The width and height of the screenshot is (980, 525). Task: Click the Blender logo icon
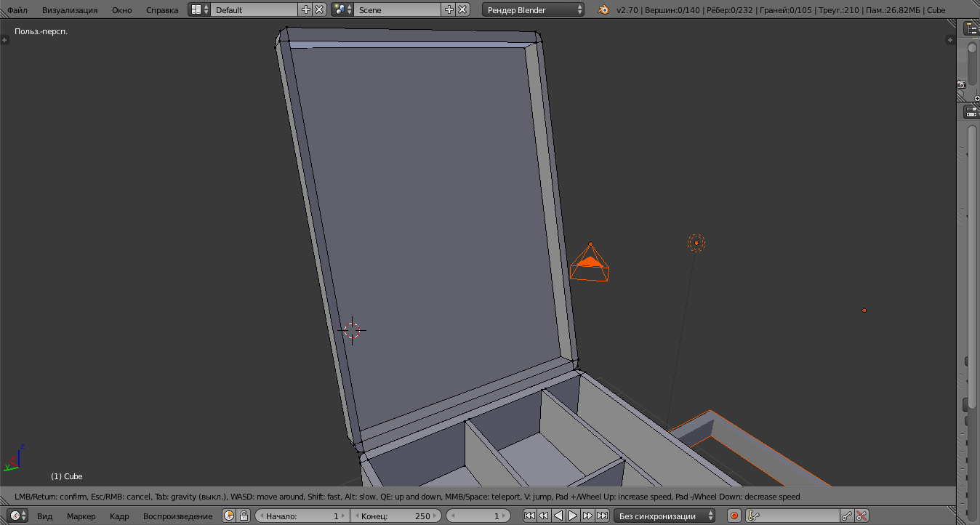(603, 9)
